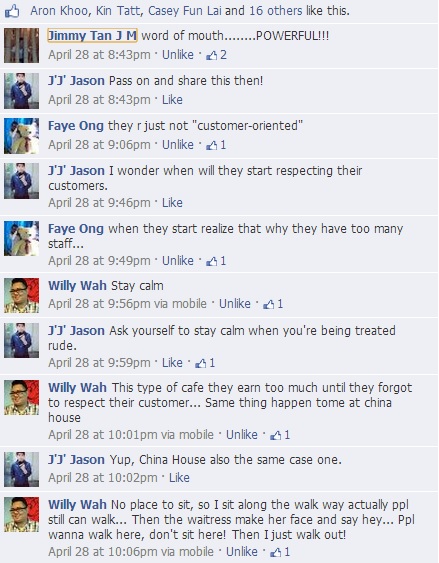Screen dimensions: 439x563
Task: Open like count on Willy Wah's 10:01pm comment
Action: pos(280,435)
